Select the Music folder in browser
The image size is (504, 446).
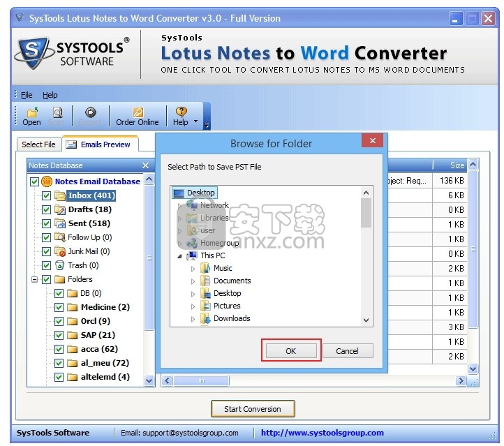(x=223, y=268)
